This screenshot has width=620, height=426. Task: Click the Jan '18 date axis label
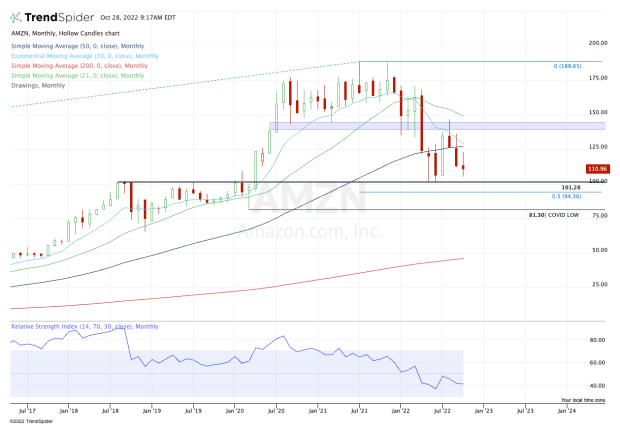click(x=69, y=411)
